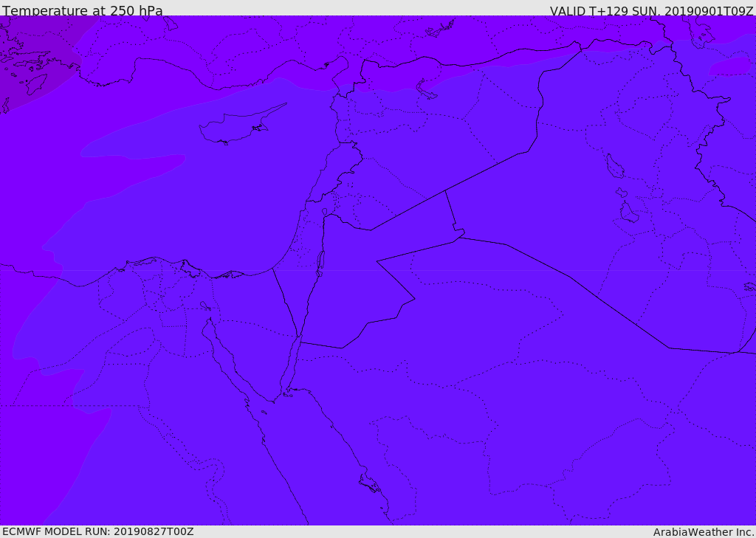Click the 'ArabiaWeather Inc' credit text
756x538 pixels.
point(704,532)
